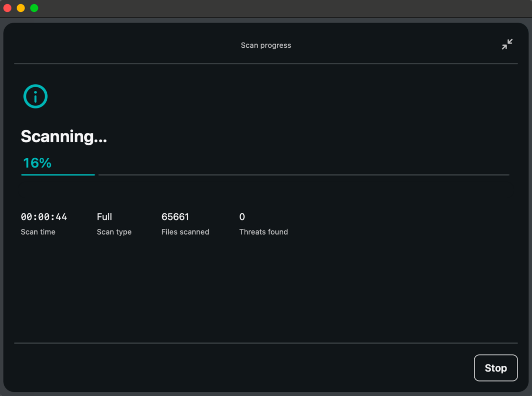This screenshot has width=532, height=396.
Task: Close the window with red button
Action: pyautogui.click(x=7, y=8)
